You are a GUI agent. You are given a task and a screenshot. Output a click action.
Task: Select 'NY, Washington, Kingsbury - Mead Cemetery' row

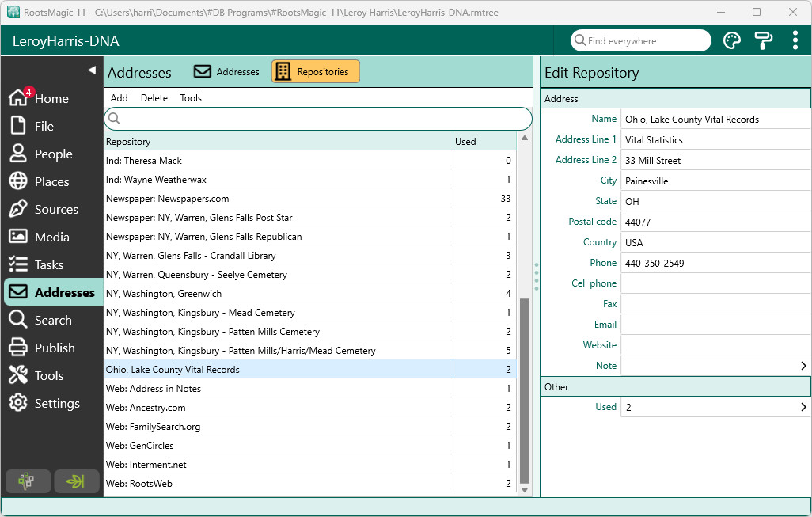point(309,313)
